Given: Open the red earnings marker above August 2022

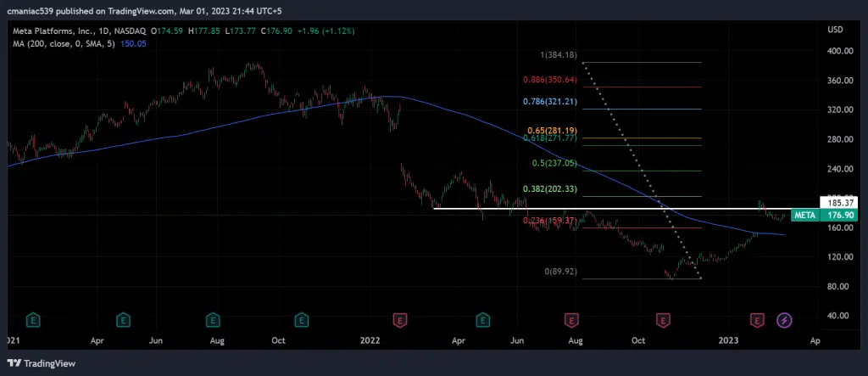Looking at the screenshot, I should tap(571, 320).
